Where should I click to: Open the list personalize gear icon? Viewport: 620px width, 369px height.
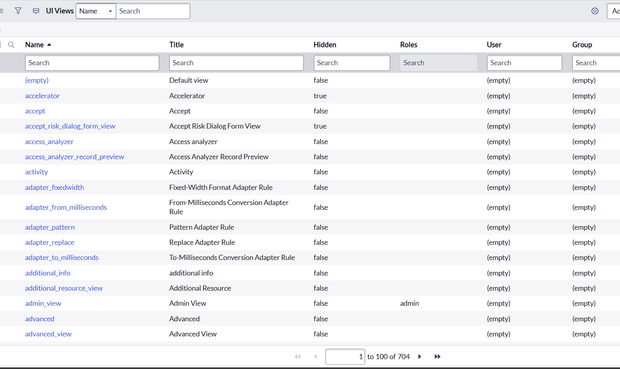coord(595,11)
